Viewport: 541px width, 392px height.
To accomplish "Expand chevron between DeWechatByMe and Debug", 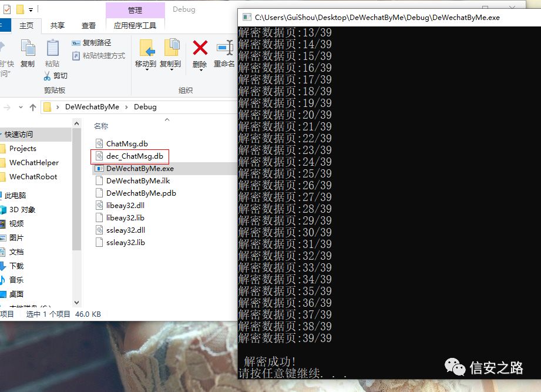I will tap(127, 108).
